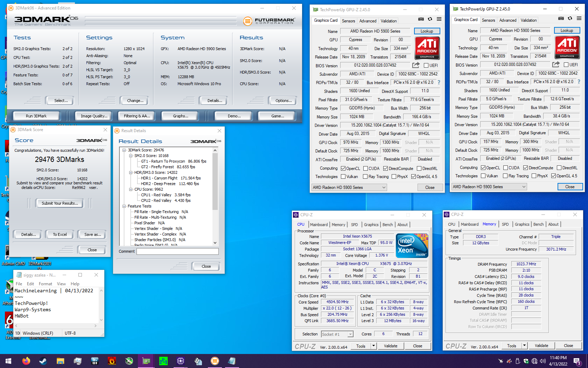Open File menu in Notepad

point(19,284)
